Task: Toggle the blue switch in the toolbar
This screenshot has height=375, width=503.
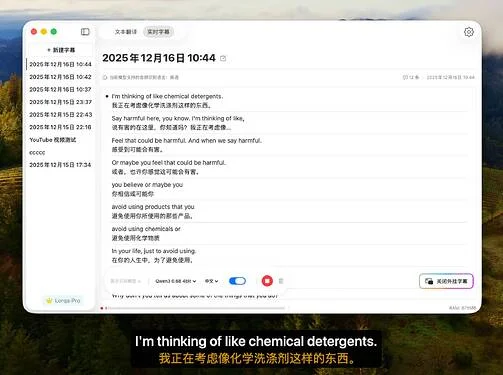Action: click(x=237, y=281)
